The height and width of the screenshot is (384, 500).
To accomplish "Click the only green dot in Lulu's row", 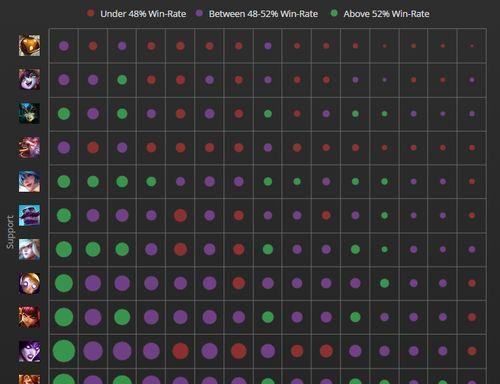I will click(122, 80).
